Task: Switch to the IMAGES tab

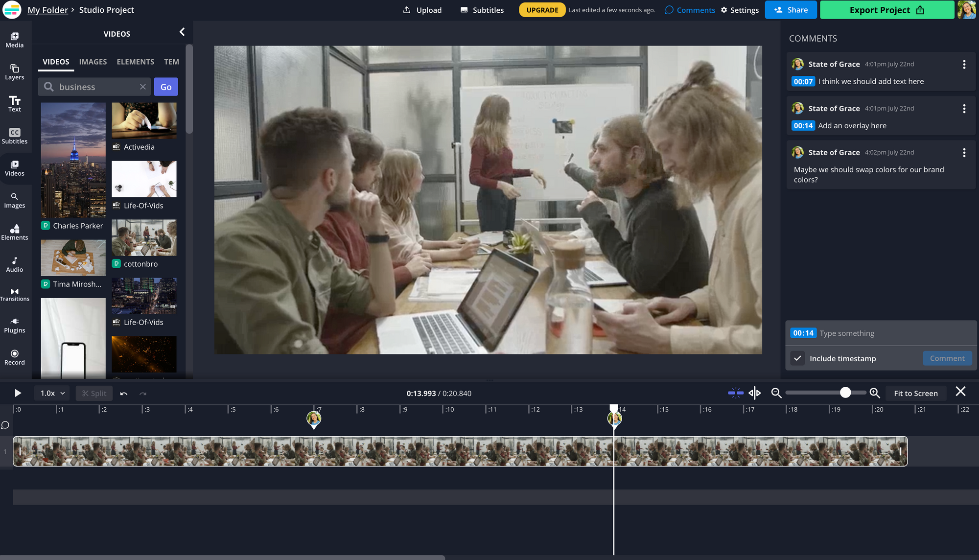Action: [93, 62]
